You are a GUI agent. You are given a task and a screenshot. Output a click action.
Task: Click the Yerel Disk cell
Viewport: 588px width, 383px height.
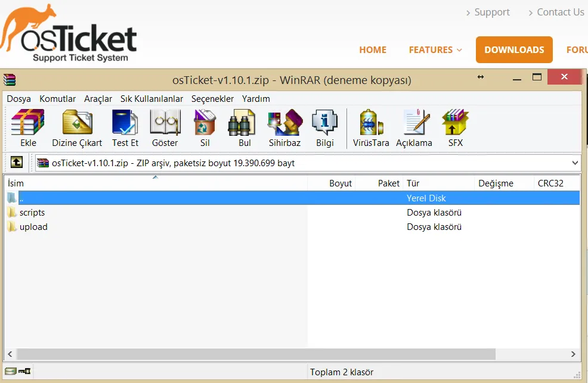coord(426,198)
